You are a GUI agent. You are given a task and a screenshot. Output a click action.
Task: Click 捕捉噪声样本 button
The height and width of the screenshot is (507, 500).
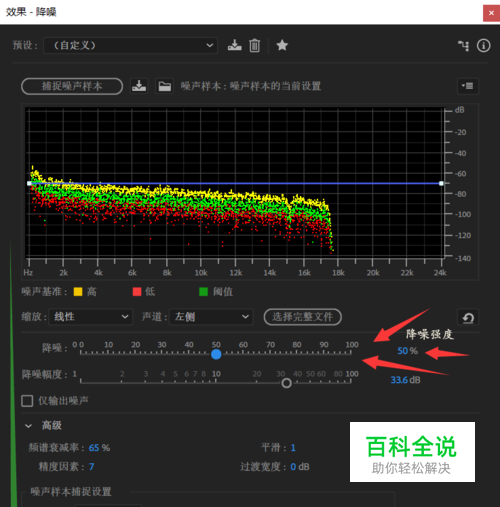click(72, 86)
